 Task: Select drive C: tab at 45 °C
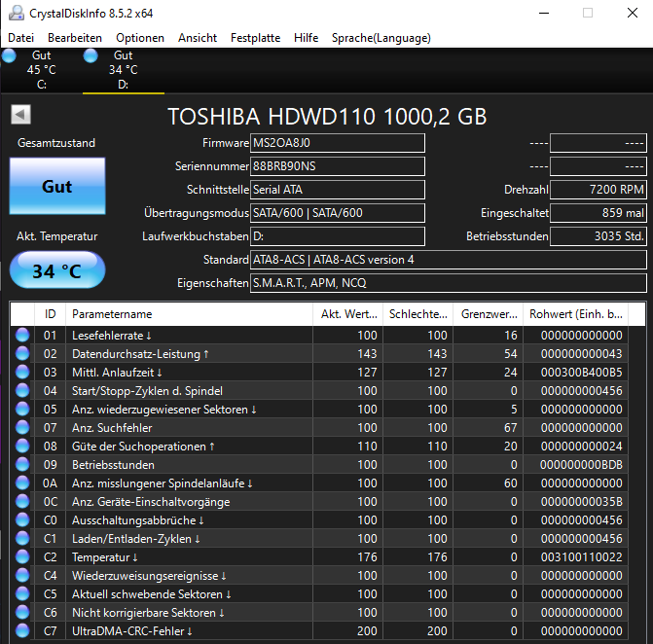point(41,70)
